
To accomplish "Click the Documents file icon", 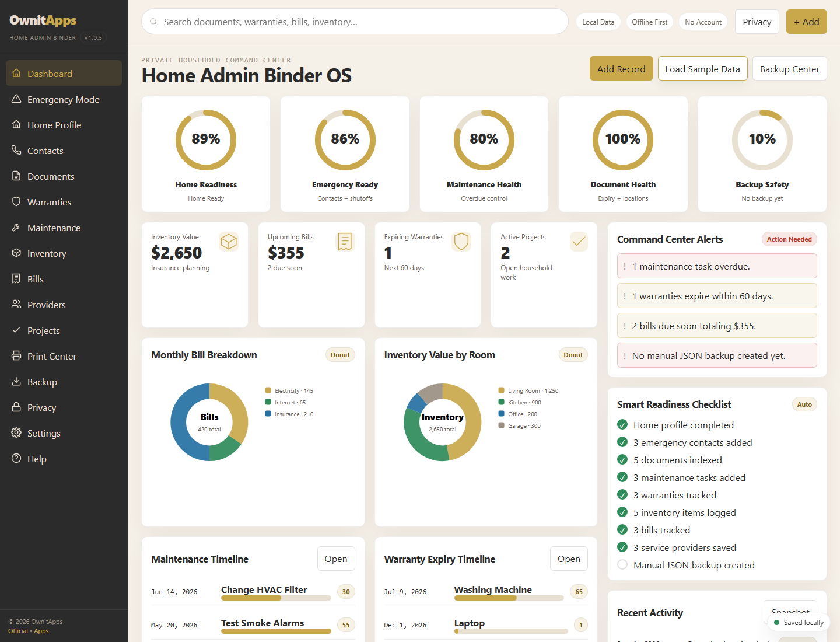I will pyautogui.click(x=16, y=176).
